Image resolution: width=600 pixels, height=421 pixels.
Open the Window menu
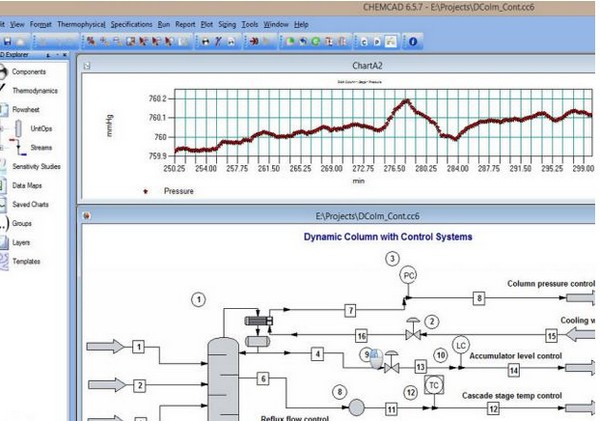coord(276,24)
